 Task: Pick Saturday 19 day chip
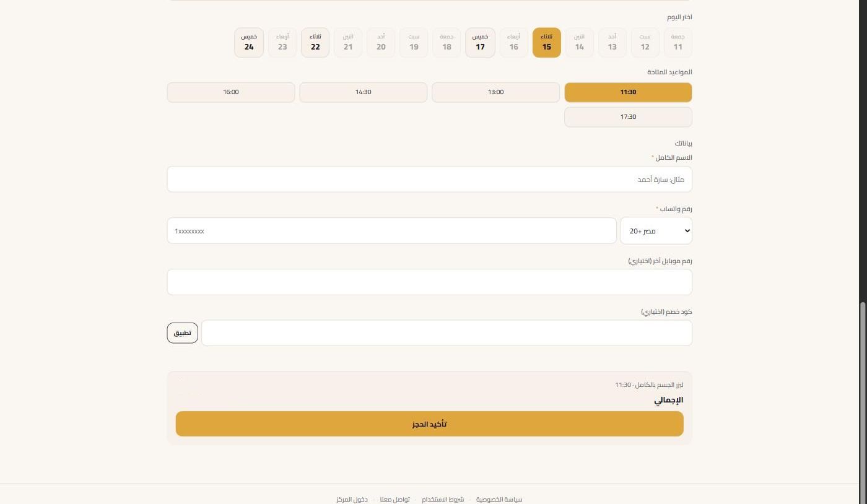(x=414, y=43)
